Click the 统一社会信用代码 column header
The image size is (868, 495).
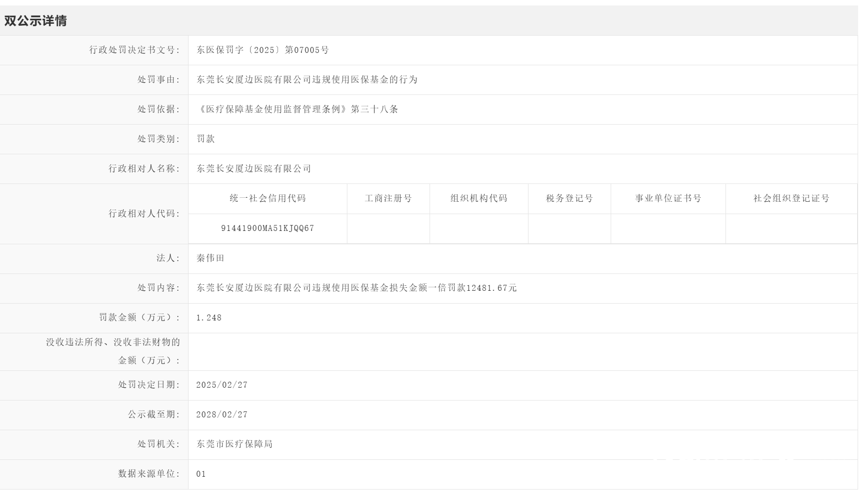tap(268, 198)
